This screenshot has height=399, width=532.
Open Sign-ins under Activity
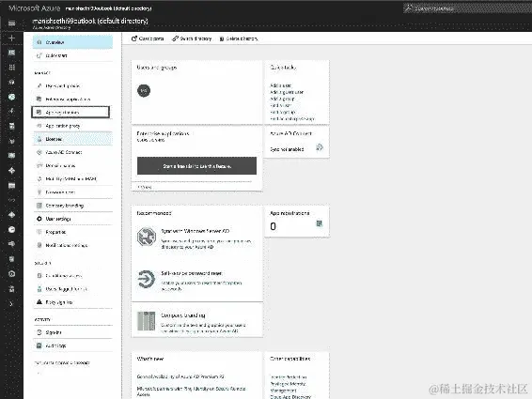point(72,332)
